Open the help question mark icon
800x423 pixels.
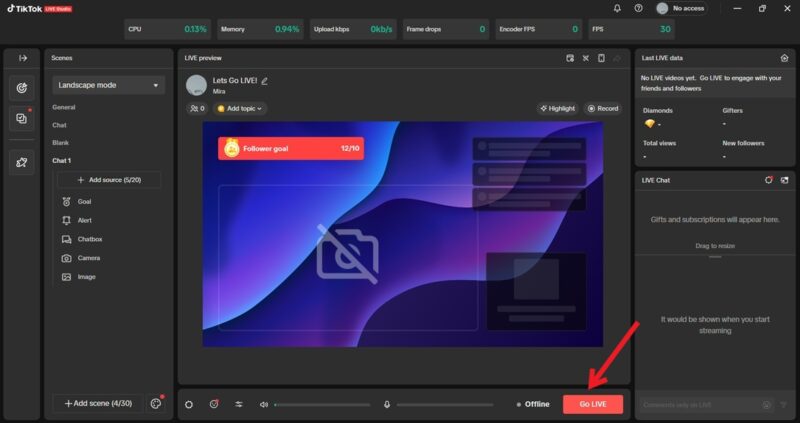(x=638, y=8)
